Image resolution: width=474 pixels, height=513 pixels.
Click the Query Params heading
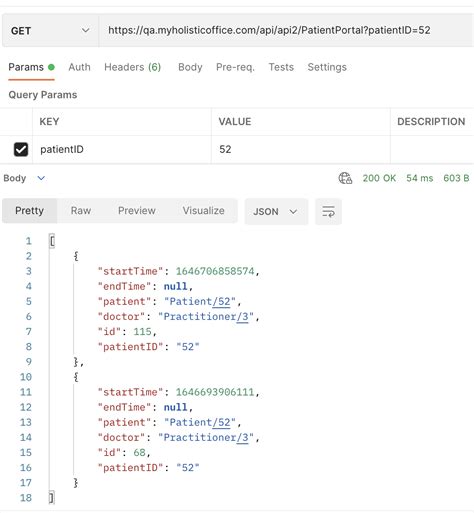(x=43, y=95)
